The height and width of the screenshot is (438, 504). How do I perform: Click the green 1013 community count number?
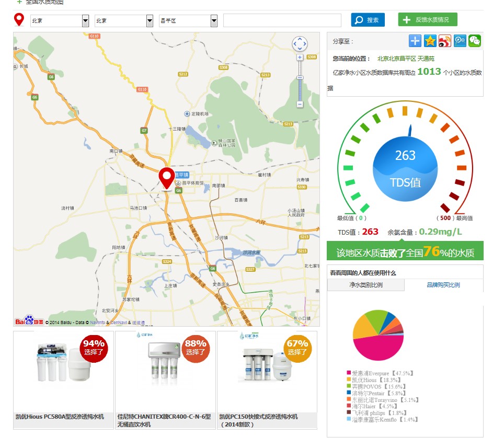click(429, 71)
